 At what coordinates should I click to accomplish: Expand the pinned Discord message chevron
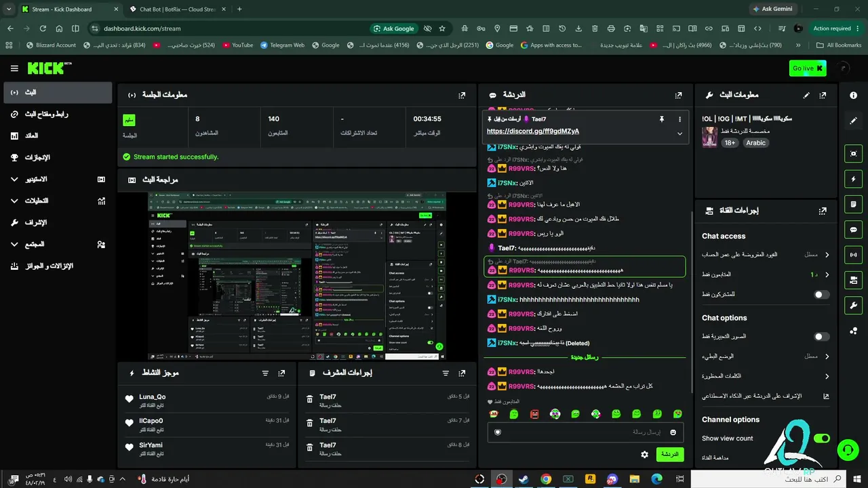click(679, 134)
